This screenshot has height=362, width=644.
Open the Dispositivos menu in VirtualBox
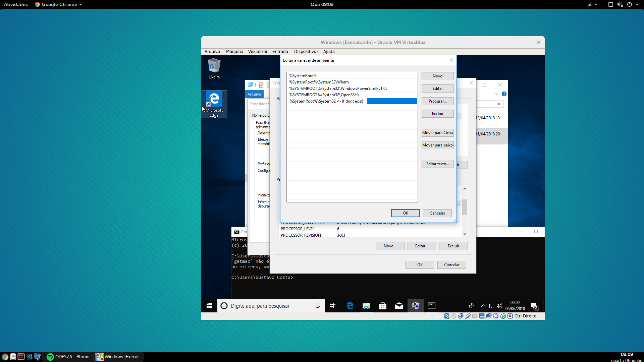306,51
